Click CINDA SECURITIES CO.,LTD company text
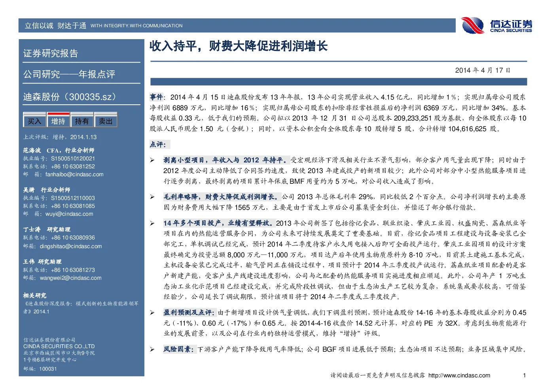555x392 pixels. pos(59,346)
